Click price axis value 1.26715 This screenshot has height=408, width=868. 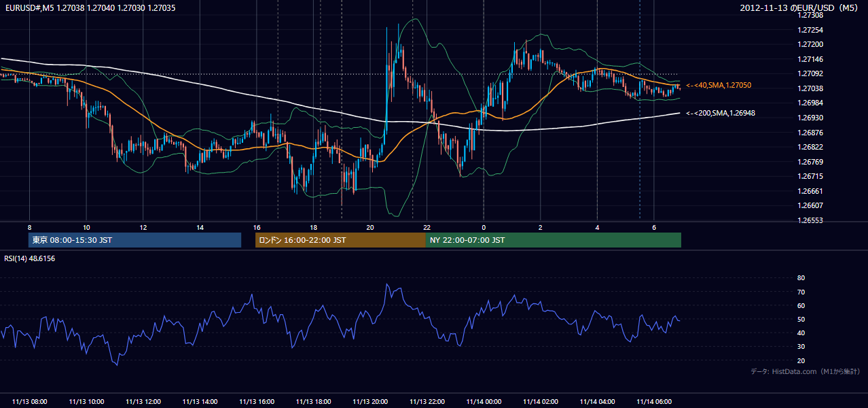[810, 176]
